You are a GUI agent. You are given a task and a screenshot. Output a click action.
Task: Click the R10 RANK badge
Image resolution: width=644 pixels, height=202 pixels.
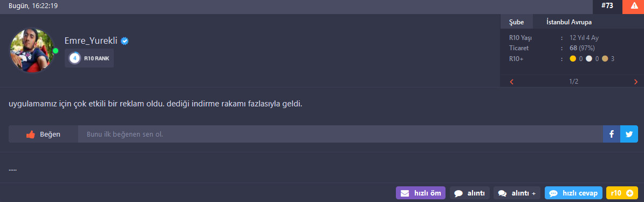tap(89, 58)
